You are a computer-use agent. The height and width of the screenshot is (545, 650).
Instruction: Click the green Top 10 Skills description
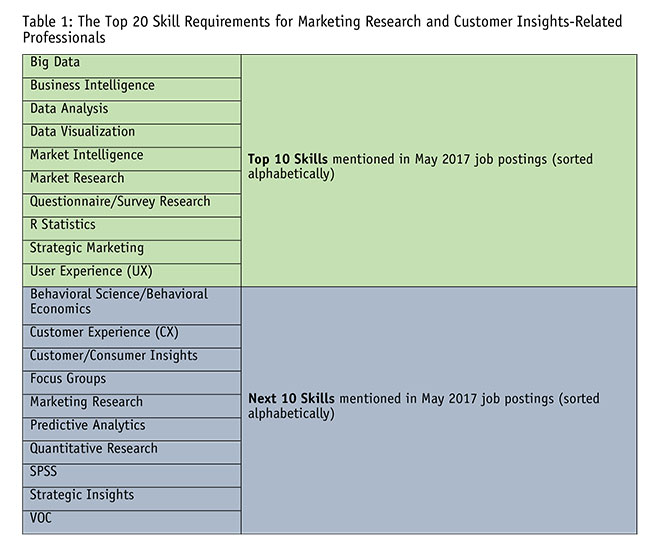coord(425,165)
